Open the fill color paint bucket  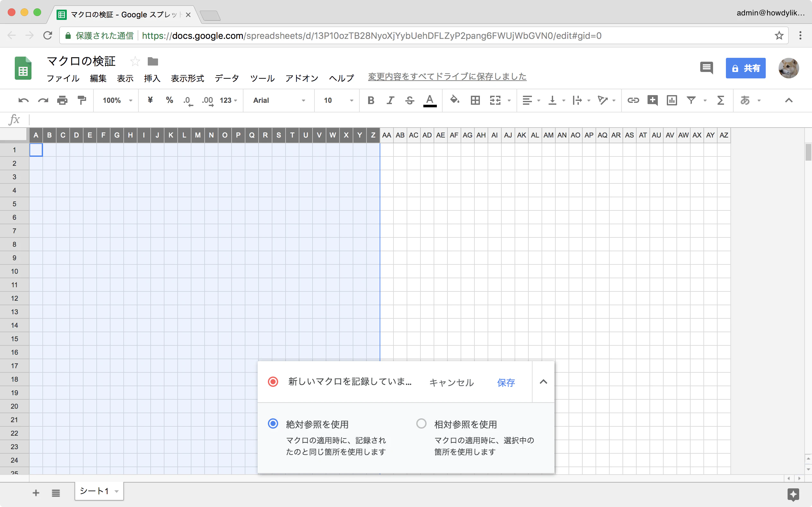455,100
